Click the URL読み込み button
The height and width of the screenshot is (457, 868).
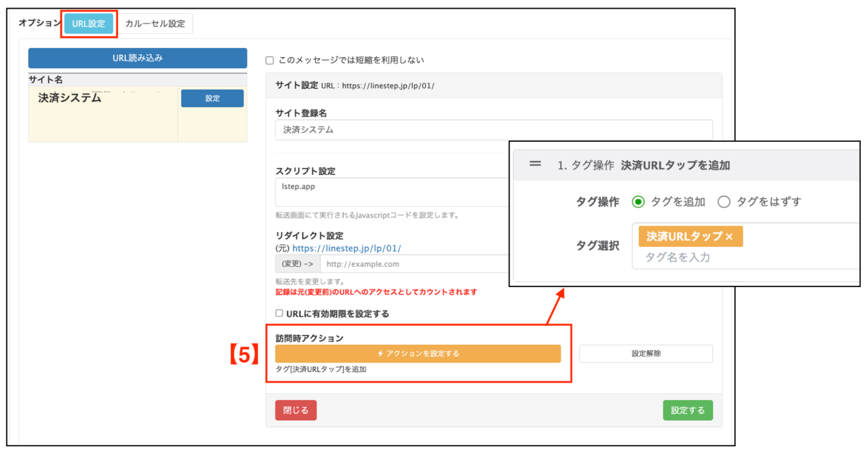[137, 58]
